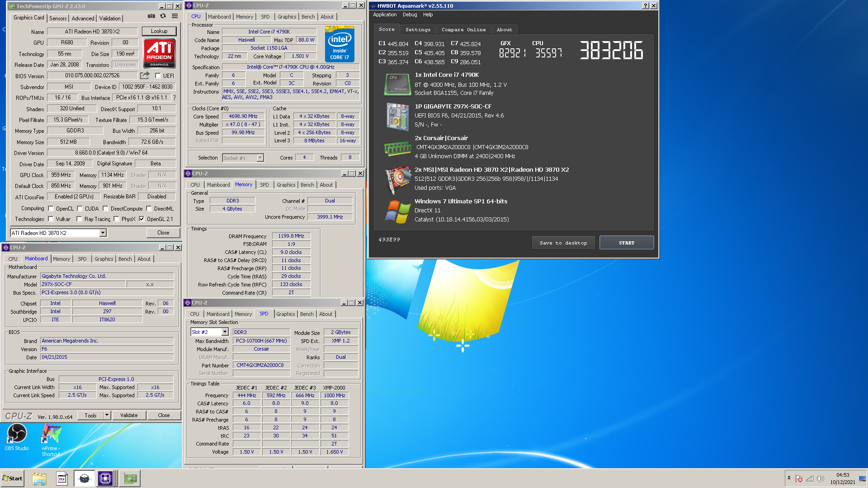Toggle the DirectCompute checkbox
The width and height of the screenshot is (868, 488).
(x=105, y=209)
